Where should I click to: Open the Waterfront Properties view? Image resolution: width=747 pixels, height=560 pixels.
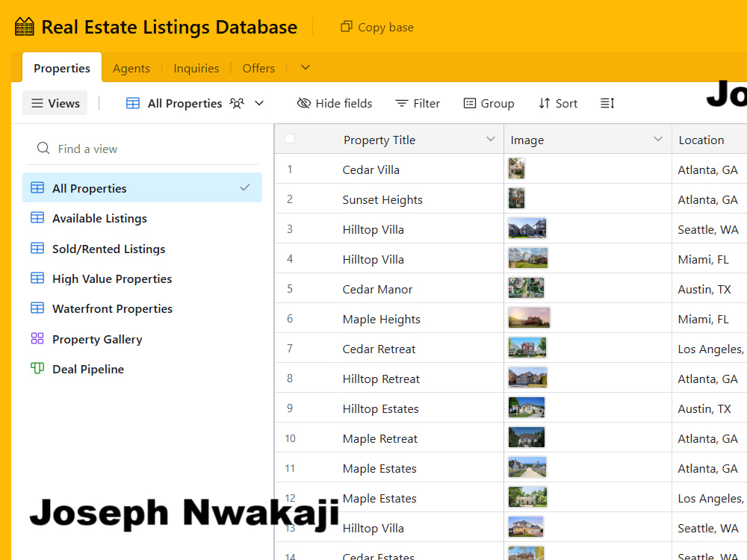(142, 308)
